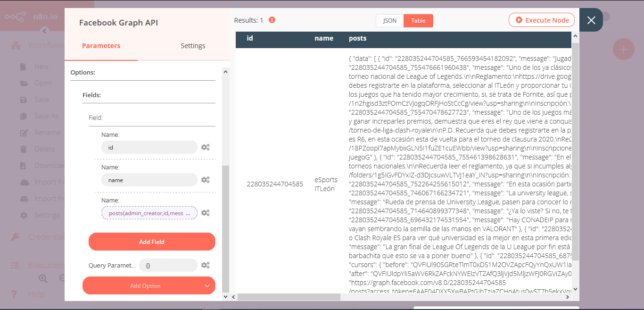Viewport: 644px width, 310px height.
Task: Click the Rename edit icon
Action: click(x=24, y=133)
